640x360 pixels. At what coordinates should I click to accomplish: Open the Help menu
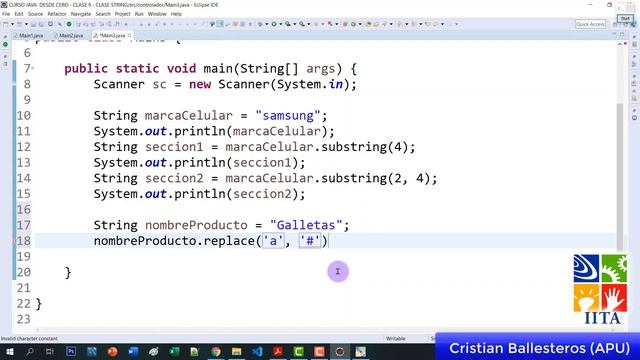176,14
